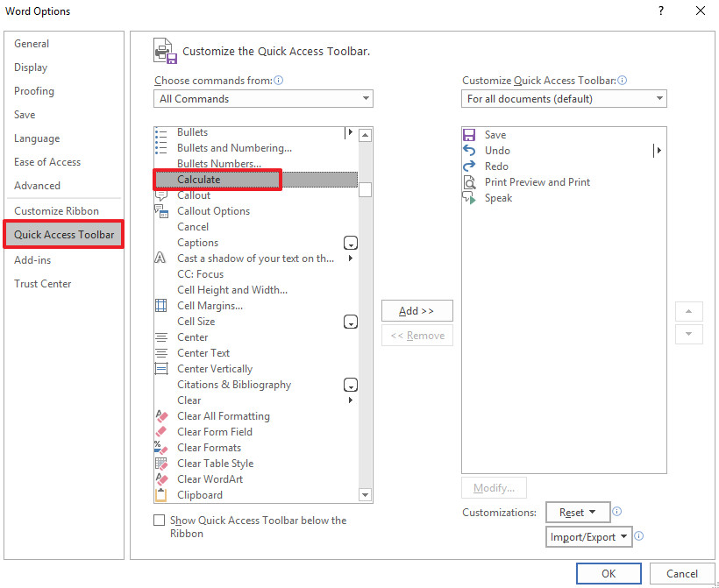719x588 pixels.
Task: Click the text shadow letter A icon
Action: tap(160, 258)
